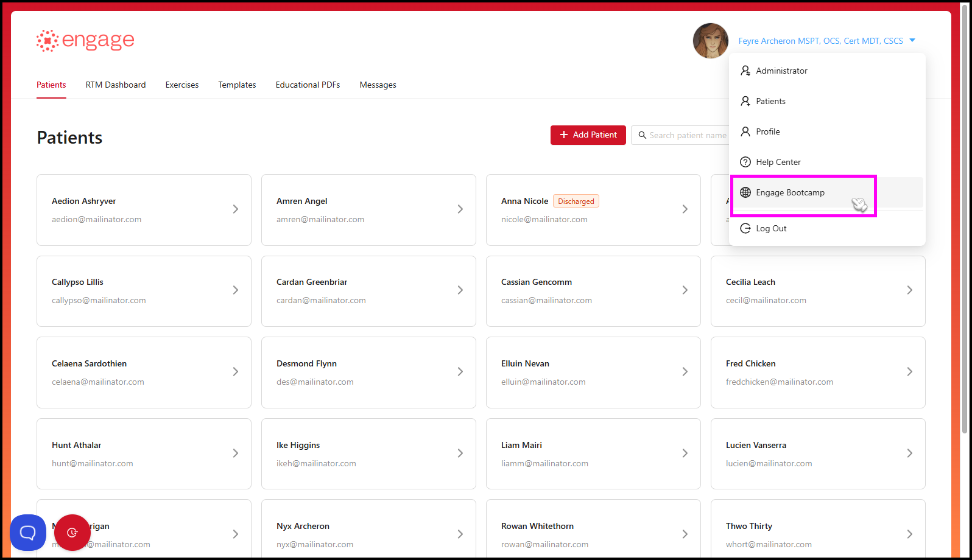Open Nyx Archeron card chevron

pos(460,534)
